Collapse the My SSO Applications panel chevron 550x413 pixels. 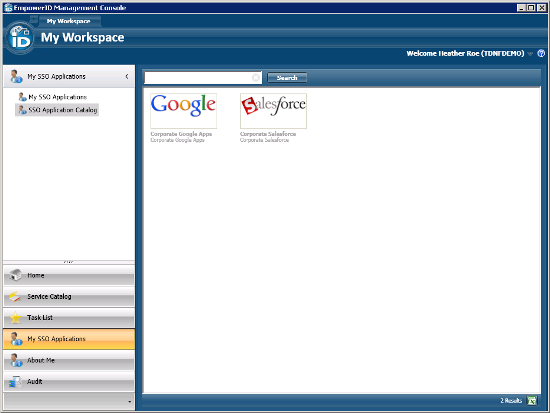[x=127, y=76]
